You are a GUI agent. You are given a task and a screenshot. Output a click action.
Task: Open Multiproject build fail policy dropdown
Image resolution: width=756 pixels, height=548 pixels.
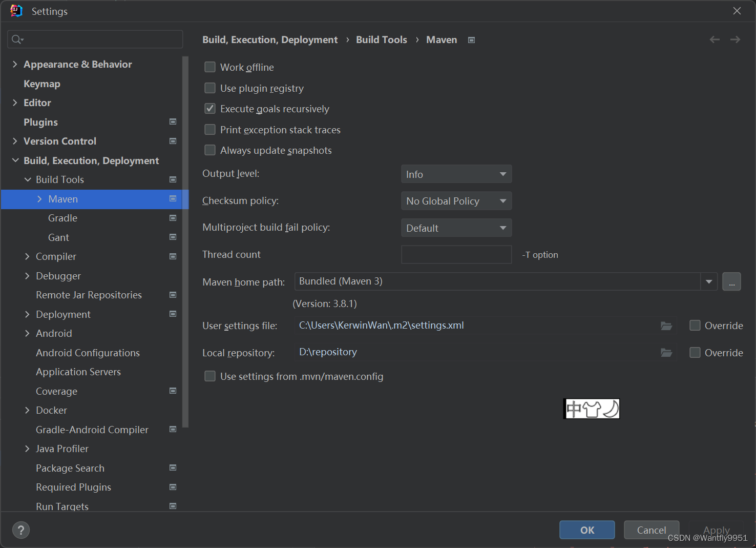(456, 228)
